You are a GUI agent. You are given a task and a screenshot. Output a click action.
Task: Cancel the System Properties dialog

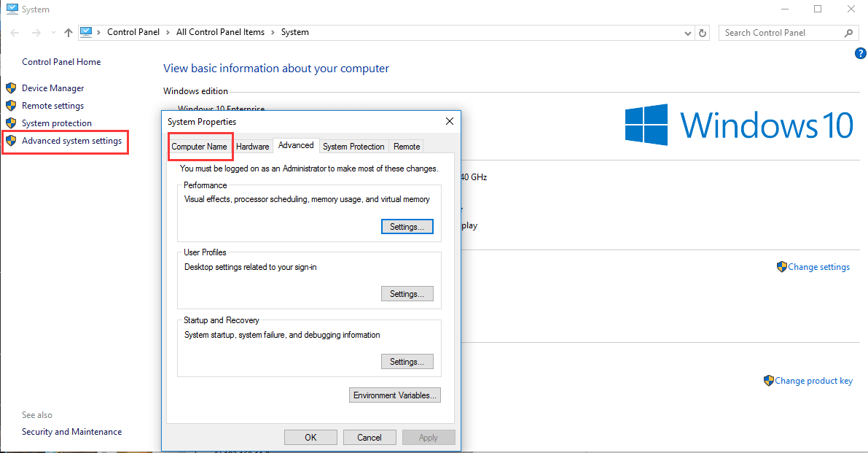(x=370, y=438)
